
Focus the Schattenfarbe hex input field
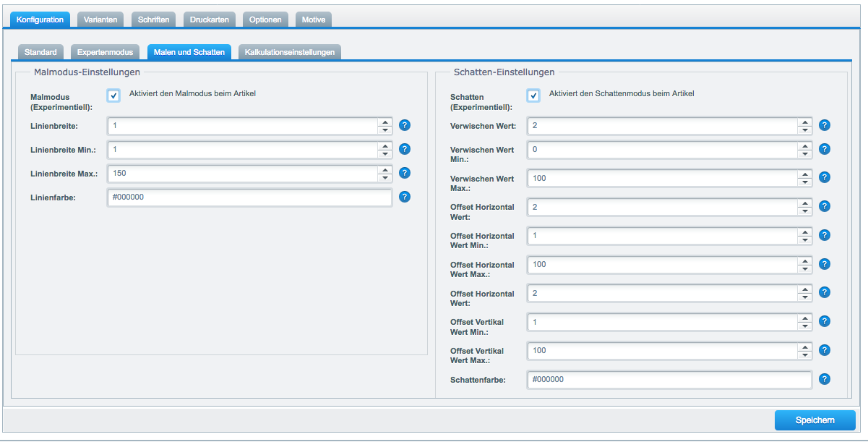pos(669,380)
